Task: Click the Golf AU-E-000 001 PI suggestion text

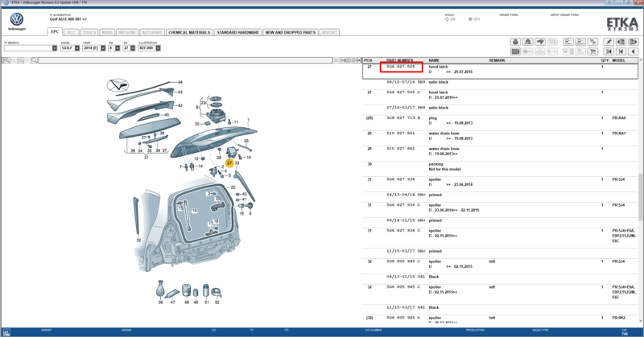Action: click(x=68, y=19)
